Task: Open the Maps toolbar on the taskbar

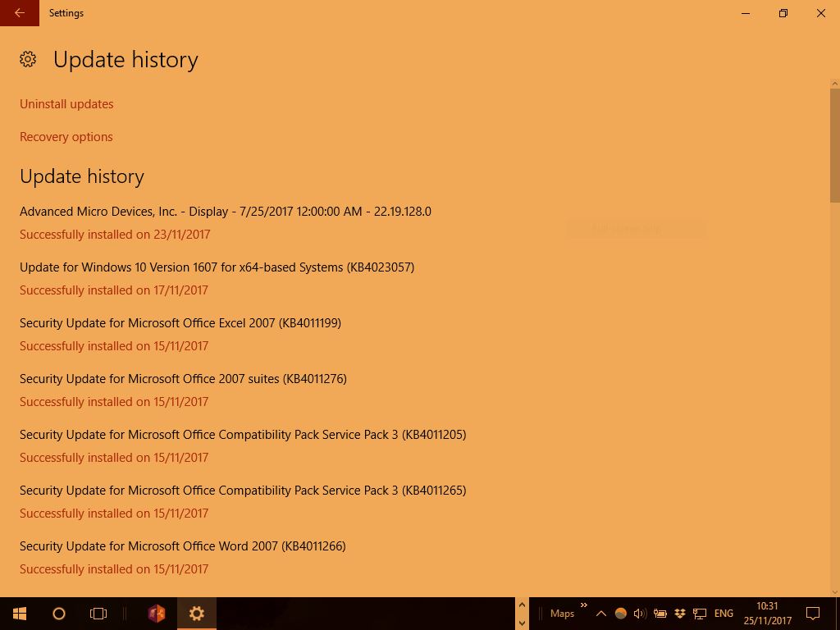Action: pyautogui.click(x=562, y=614)
